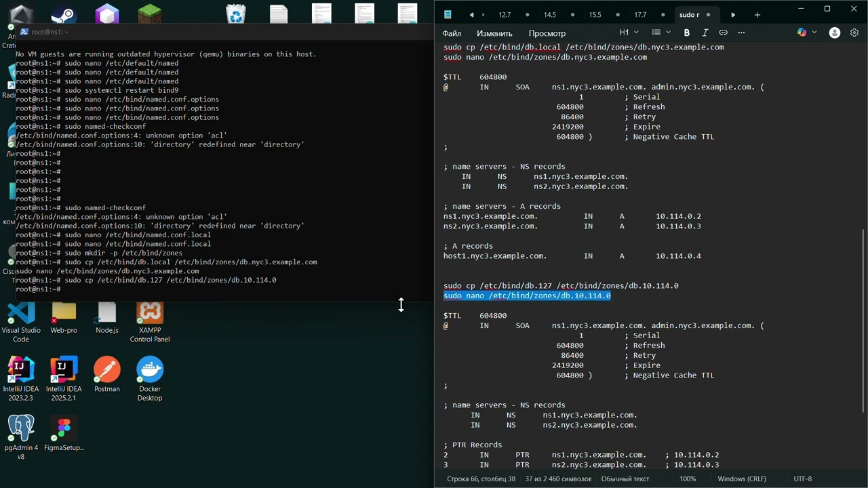Click 'sudo systemctl restart bind9' line in terminal
The height and width of the screenshot is (488, 868).
[121, 90]
